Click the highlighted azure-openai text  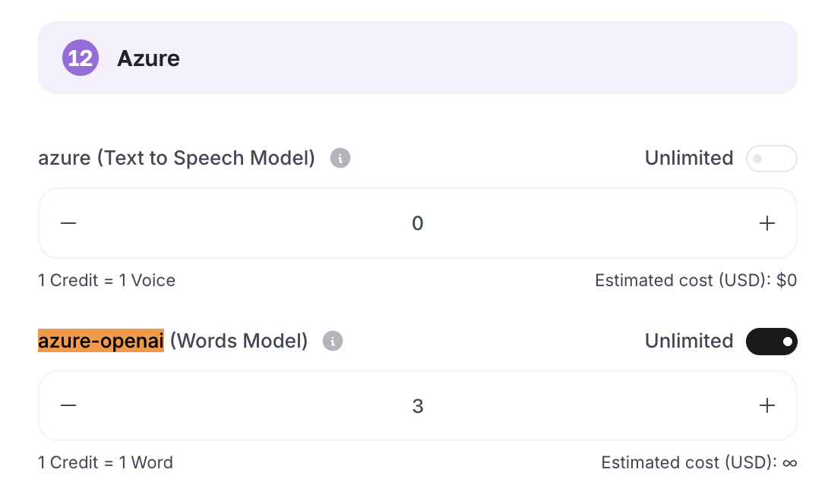point(101,341)
